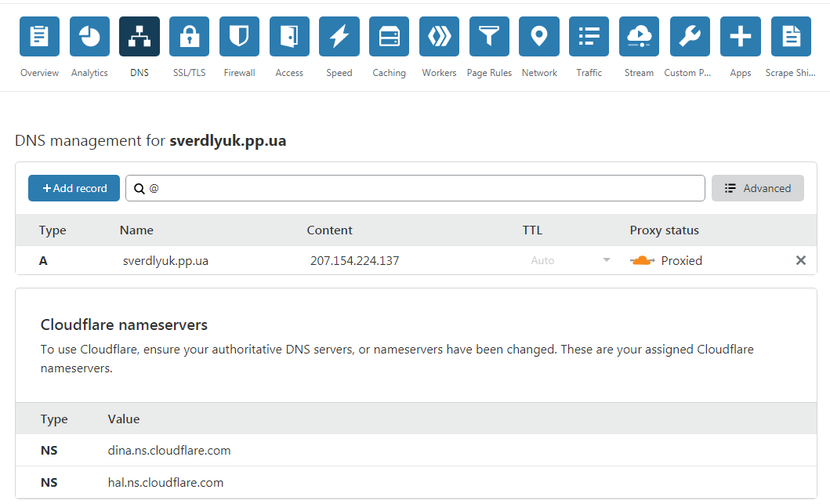Image resolution: width=830 pixels, height=504 pixels.
Task: Open the Workers icon
Action: click(440, 37)
